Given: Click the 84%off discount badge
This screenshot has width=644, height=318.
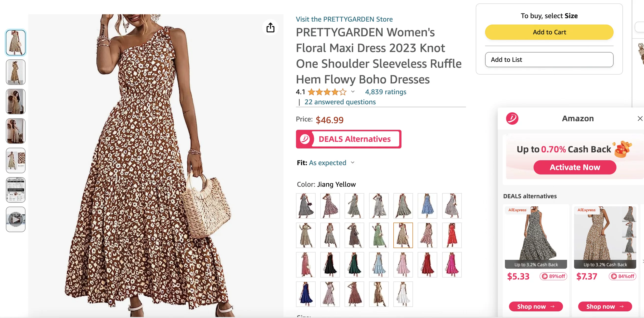Looking at the screenshot, I should [622, 276].
